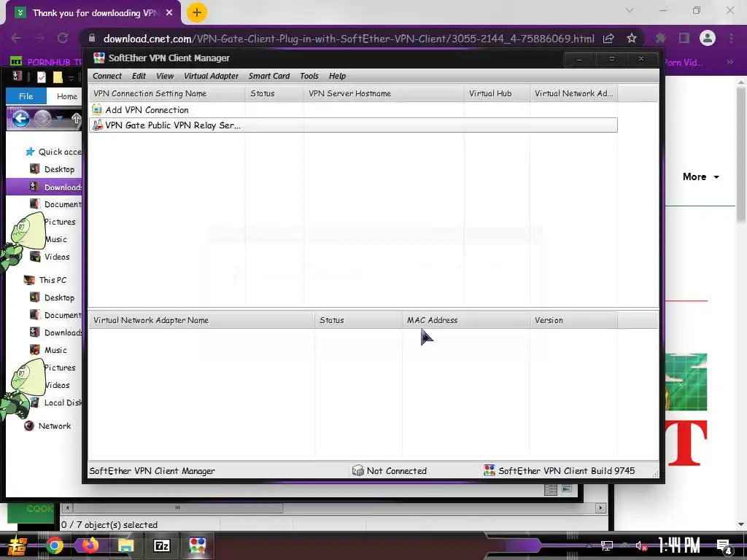The width and height of the screenshot is (747, 560).
Task: Sort by Virtual Network Adapter Name column
Action: coord(201,321)
